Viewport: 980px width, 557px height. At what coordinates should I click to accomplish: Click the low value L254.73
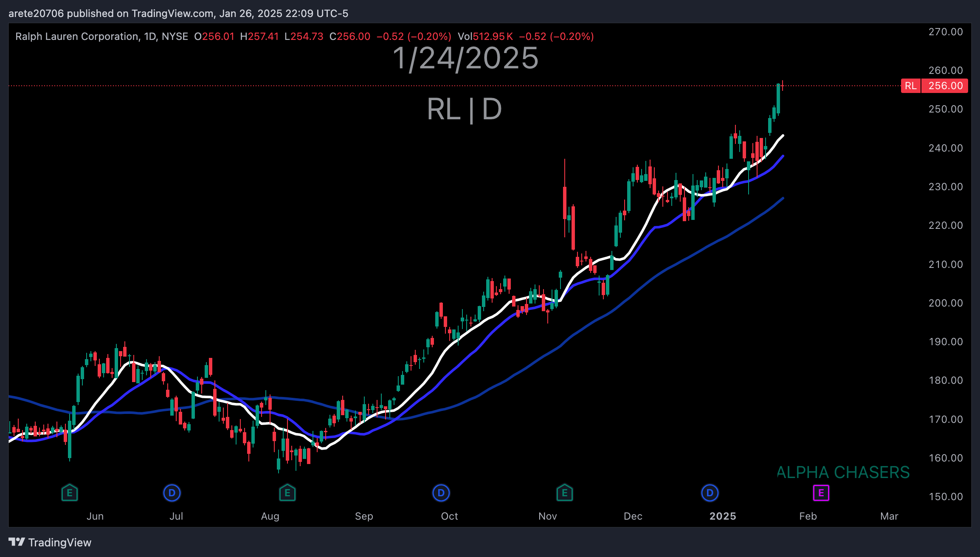304,37
